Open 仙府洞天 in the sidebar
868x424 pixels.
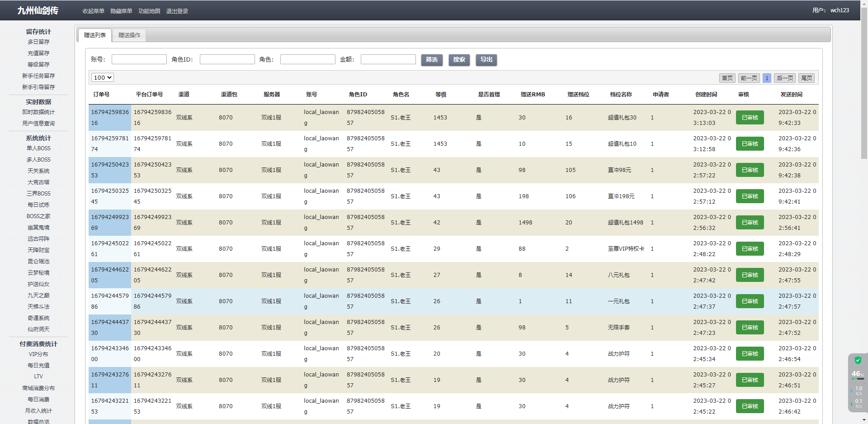[38, 329]
